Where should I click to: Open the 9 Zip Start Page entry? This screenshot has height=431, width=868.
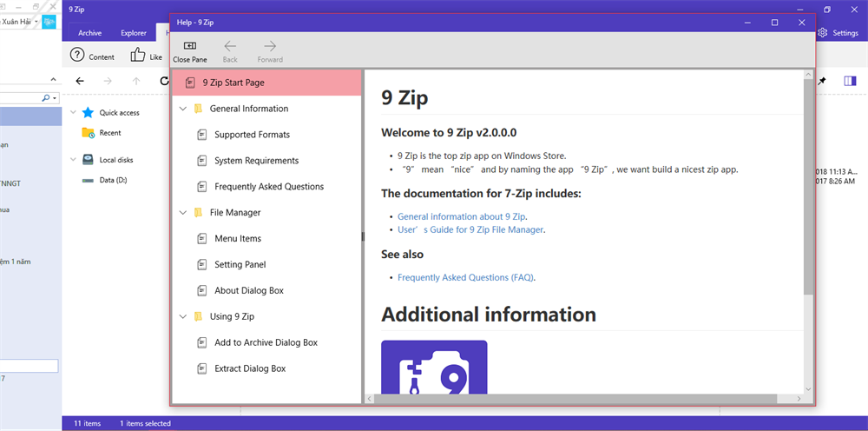pyautogui.click(x=266, y=83)
